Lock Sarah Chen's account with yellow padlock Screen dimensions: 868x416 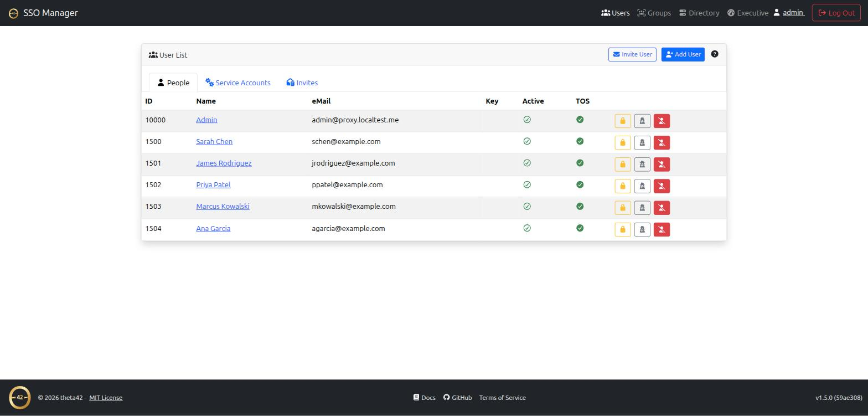(623, 142)
